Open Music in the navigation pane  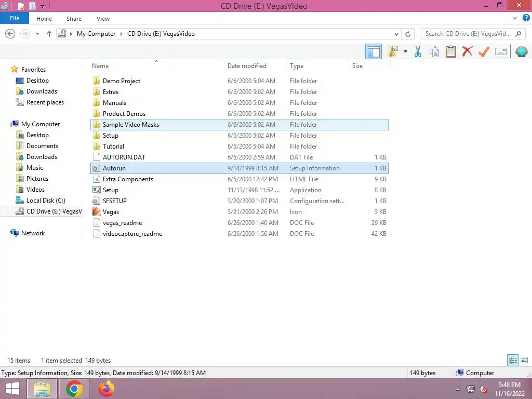(x=35, y=168)
